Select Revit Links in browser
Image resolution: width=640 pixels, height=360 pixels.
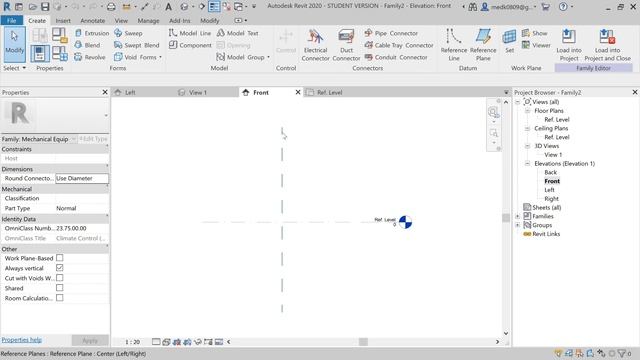(x=546, y=234)
